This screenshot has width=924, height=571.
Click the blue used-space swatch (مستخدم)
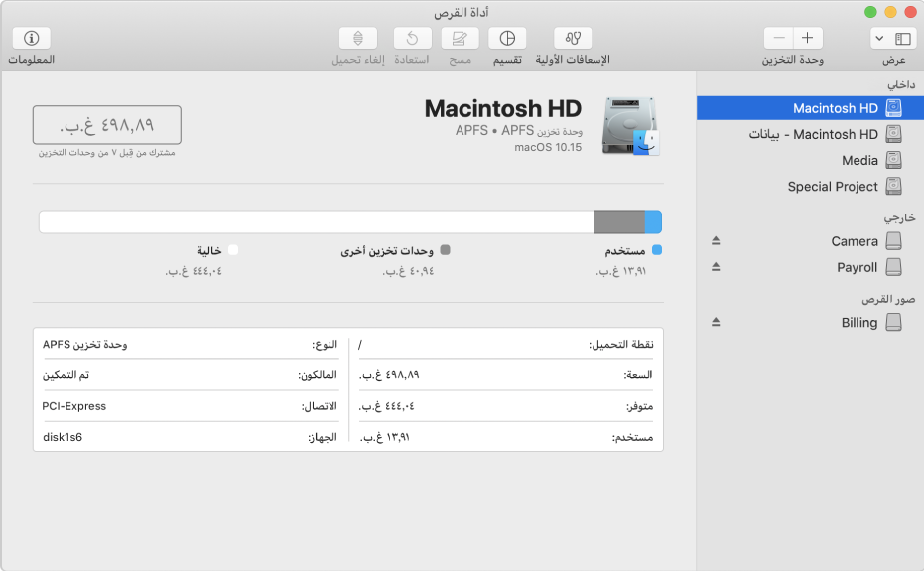[657, 250]
